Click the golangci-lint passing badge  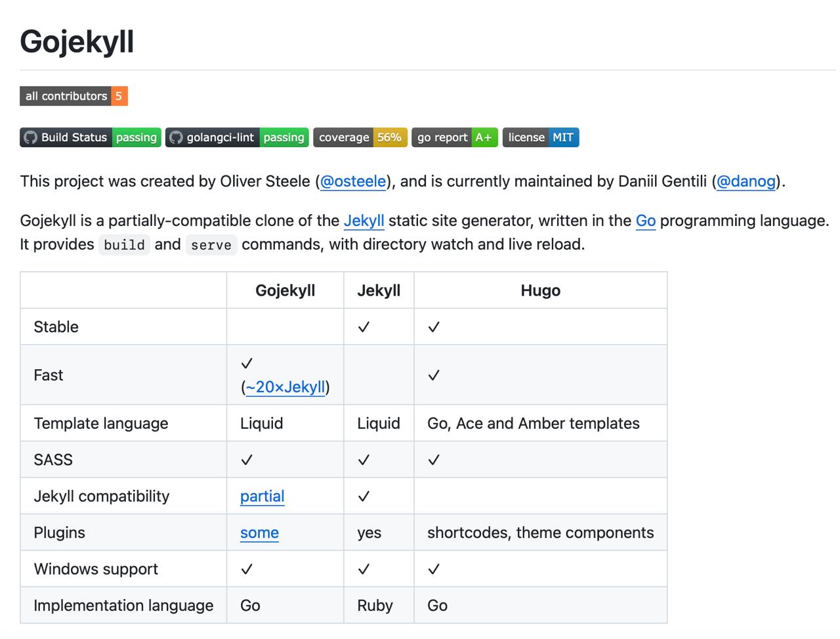[237, 137]
